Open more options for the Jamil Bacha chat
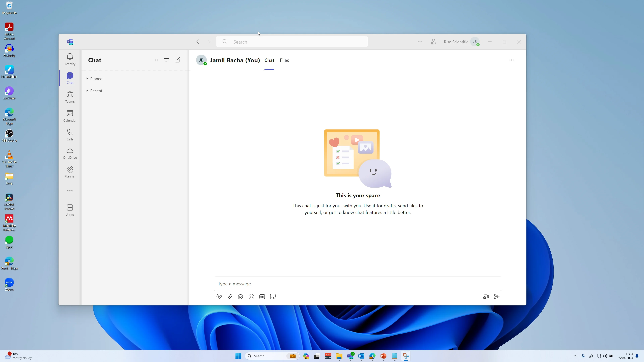This screenshot has width=644, height=362. (x=512, y=60)
